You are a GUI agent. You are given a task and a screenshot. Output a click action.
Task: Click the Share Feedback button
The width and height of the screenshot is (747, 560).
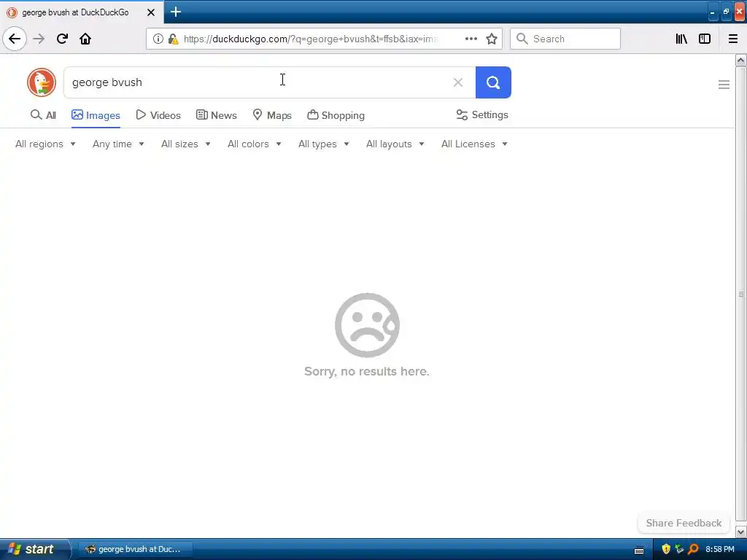(x=684, y=523)
